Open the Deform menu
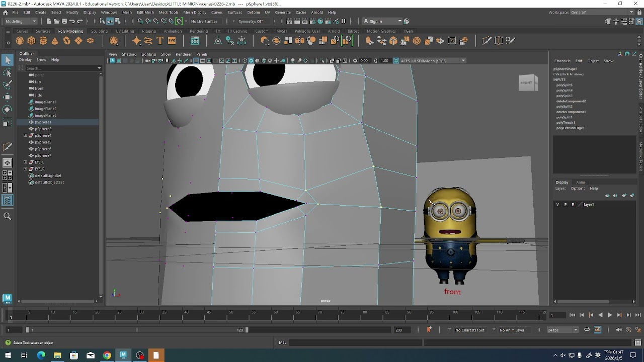The image size is (644, 362). [x=254, y=12]
